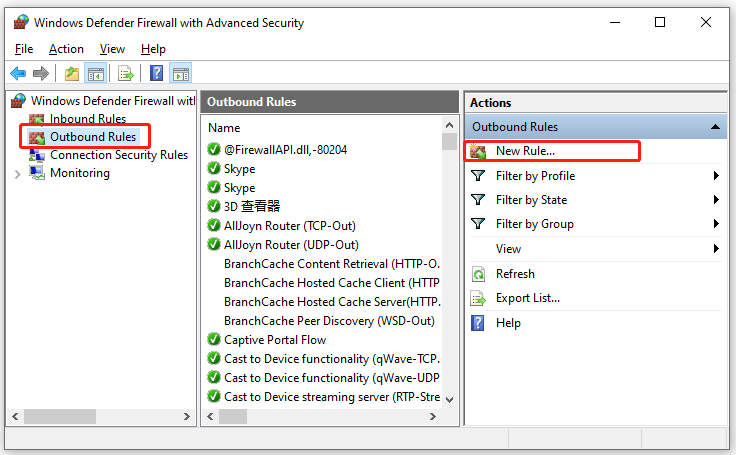736x455 pixels.
Task: Click the Connection Security Rules tree icon
Action: click(37, 155)
